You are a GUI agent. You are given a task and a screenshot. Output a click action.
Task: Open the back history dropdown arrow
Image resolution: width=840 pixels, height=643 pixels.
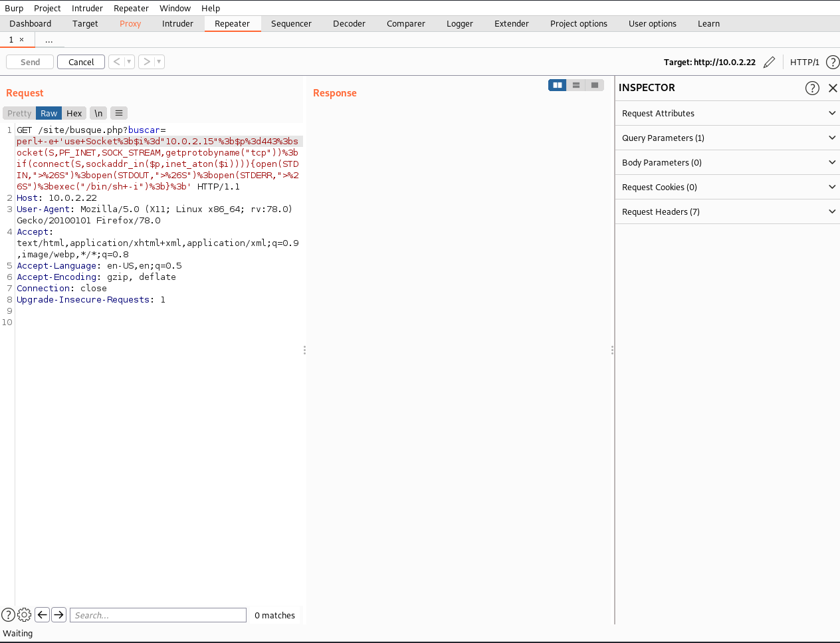point(129,62)
